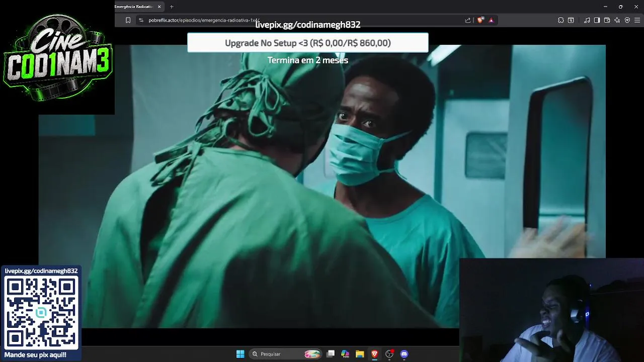
Task: Click livepix.gg/codinamegh832 overlay text at top
Action: coord(308,25)
